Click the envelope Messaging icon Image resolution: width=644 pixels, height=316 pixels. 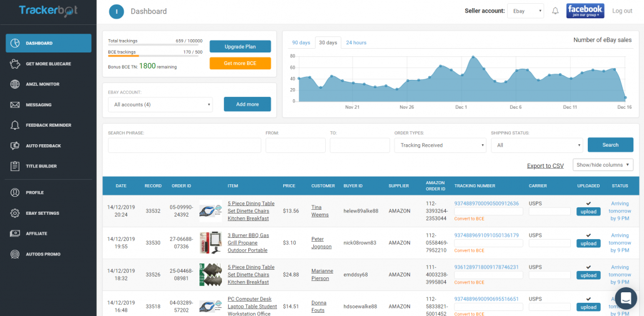click(x=15, y=105)
